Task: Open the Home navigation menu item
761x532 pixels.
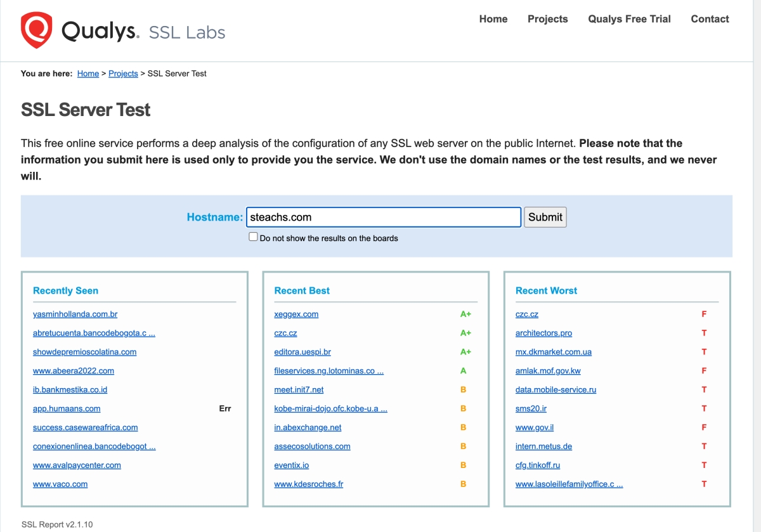Action: [493, 19]
